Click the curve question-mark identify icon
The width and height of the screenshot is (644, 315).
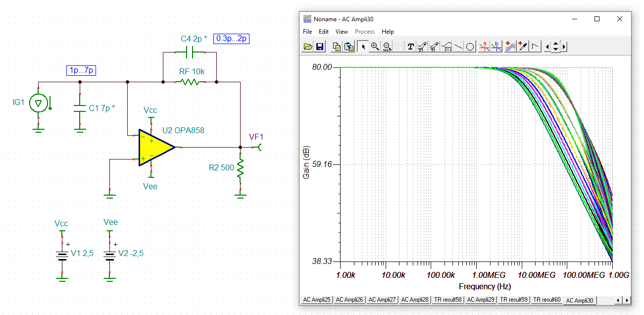pos(434,47)
